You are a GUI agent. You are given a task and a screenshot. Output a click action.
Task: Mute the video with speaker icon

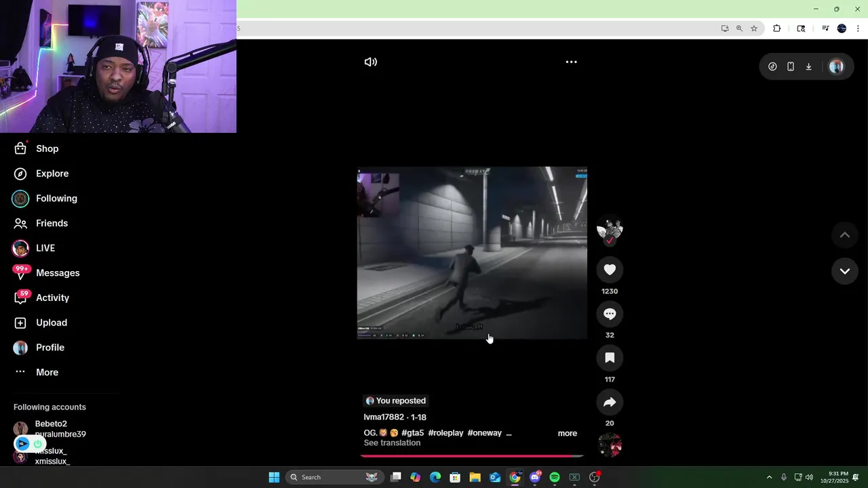tap(370, 62)
